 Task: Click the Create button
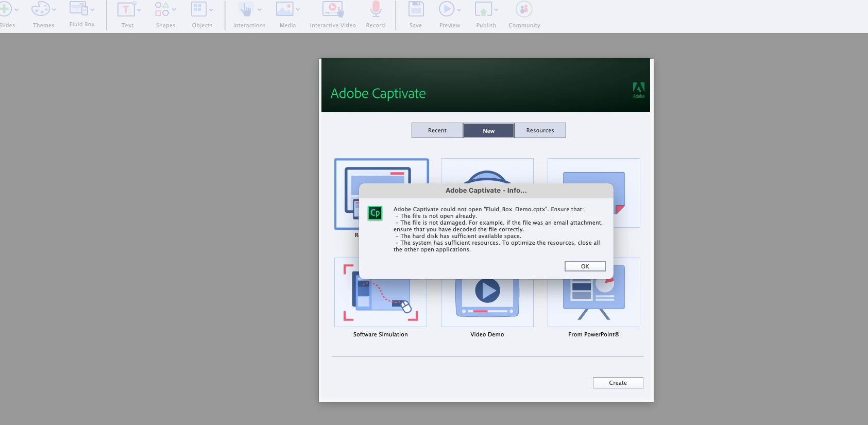(x=618, y=383)
